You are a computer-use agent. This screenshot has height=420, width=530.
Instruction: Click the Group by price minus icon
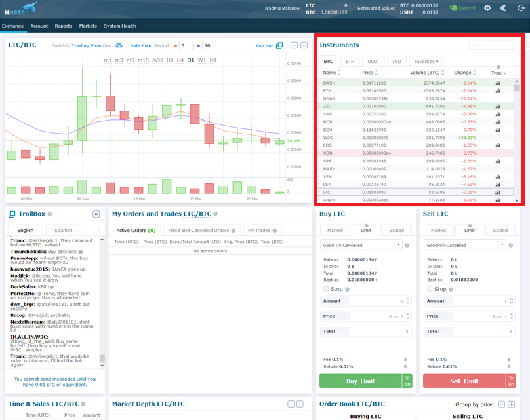pos(502,404)
